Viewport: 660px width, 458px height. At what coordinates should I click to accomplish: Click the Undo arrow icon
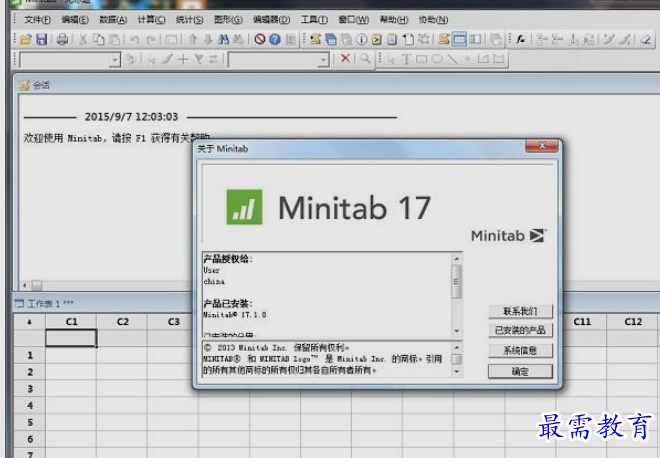click(135, 40)
